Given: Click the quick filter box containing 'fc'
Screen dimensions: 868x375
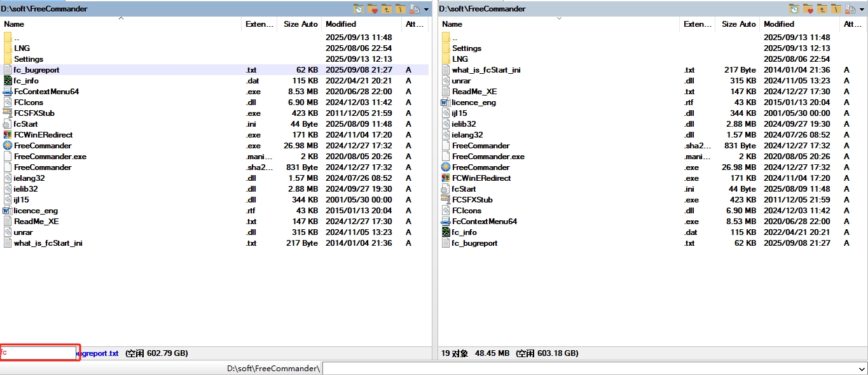Looking at the screenshot, I should tap(39, 353).
